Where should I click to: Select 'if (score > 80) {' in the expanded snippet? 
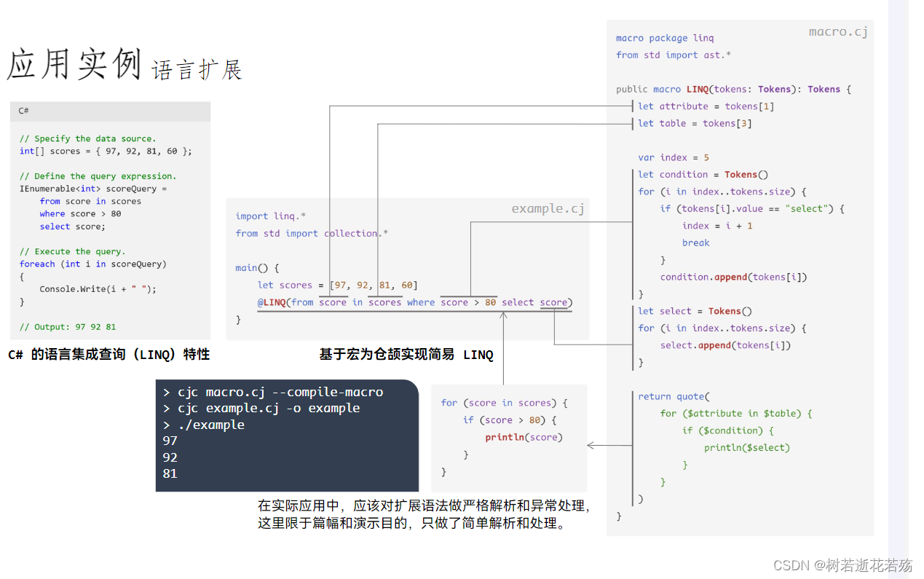510,420
